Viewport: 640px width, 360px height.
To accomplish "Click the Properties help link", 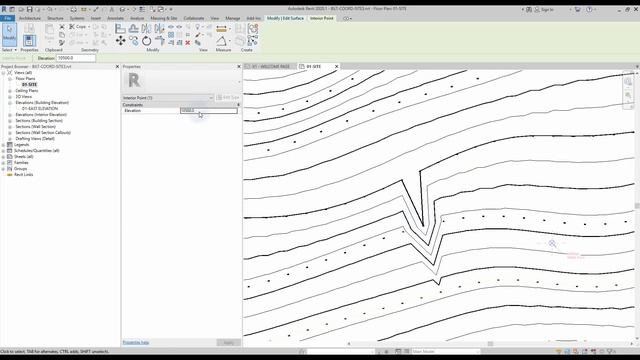I will 136,342.
